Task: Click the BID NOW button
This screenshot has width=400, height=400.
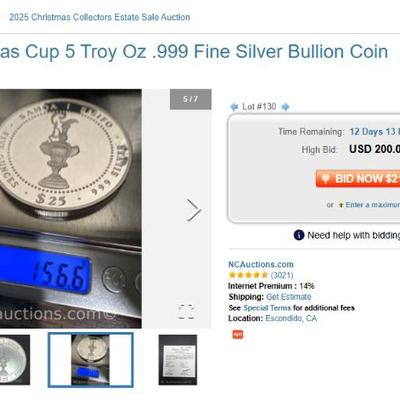Action: [358, 179]
